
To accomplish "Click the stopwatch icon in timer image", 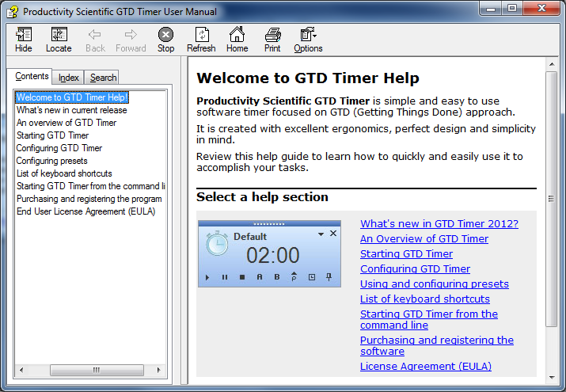I will (217, 243).
